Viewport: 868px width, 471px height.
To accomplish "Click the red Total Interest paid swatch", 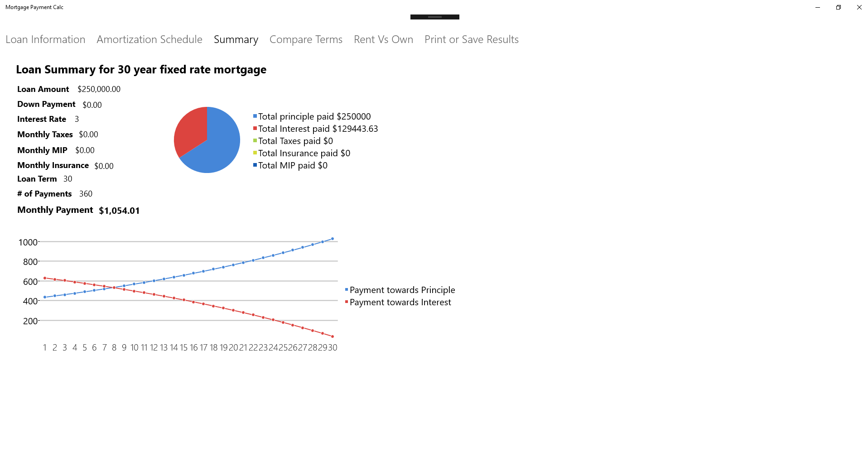I will pos(255,129).
